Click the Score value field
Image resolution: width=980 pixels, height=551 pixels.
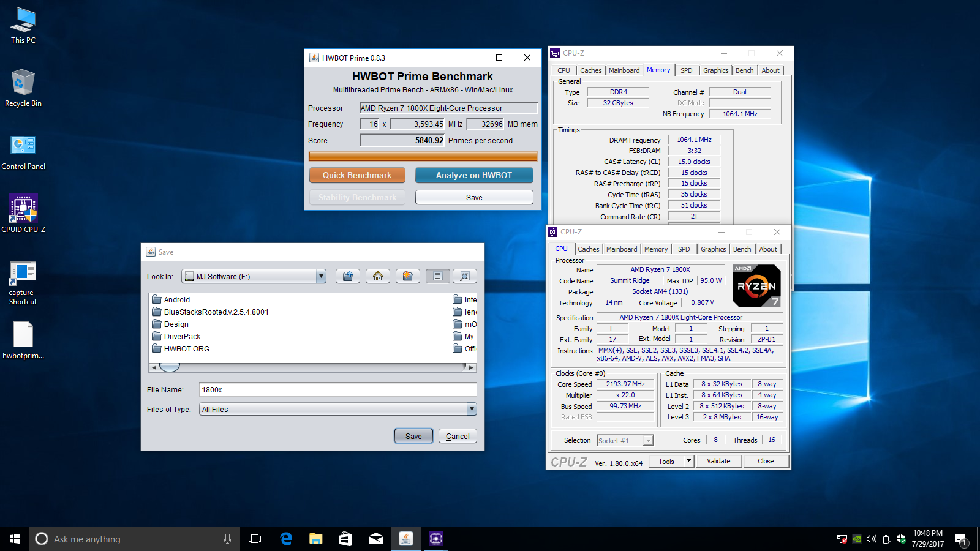tap(402, 140)
